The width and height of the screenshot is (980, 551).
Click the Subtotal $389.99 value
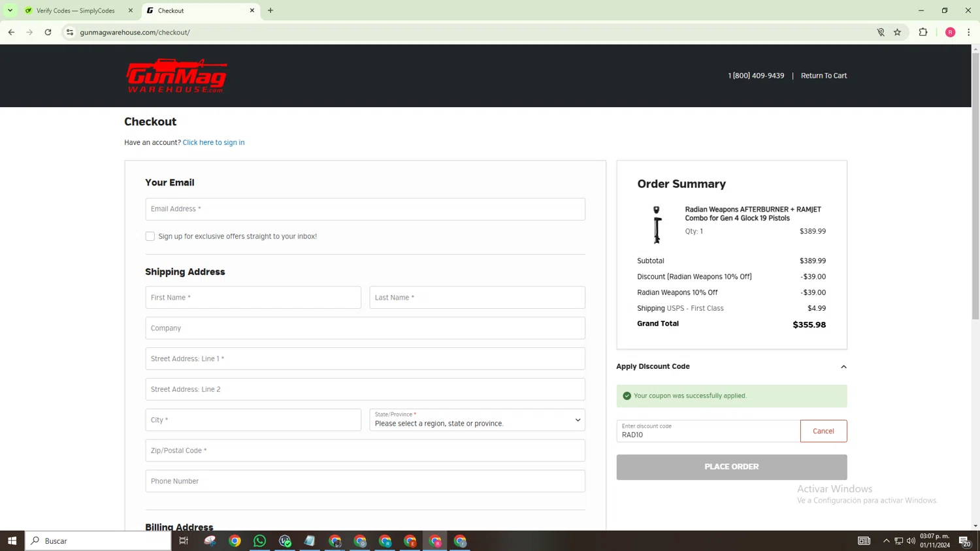pos(813,260)
